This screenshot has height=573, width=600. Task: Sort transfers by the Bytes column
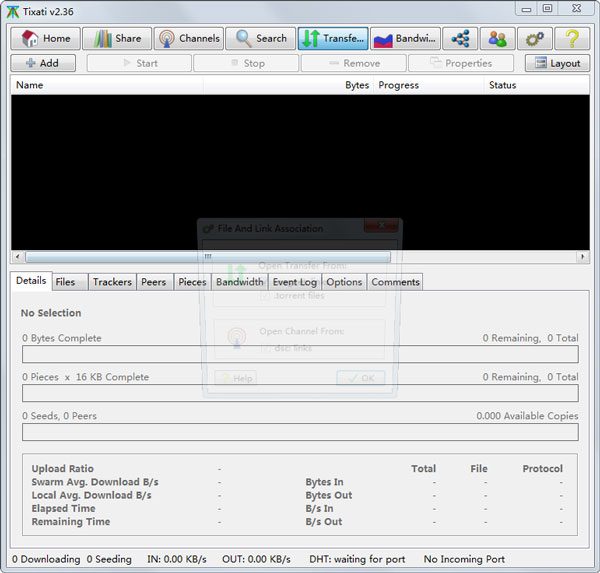289,85
